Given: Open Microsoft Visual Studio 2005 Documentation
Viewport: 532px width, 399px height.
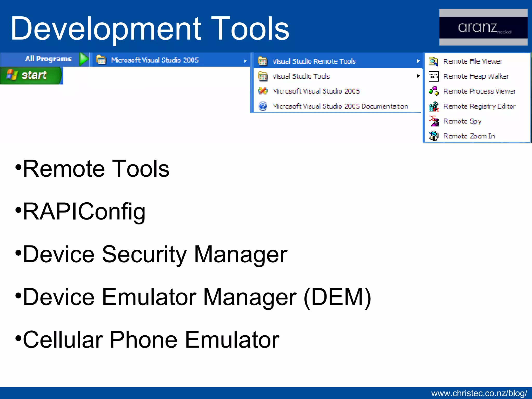Looking at the screenshot, I should [338, 106].
